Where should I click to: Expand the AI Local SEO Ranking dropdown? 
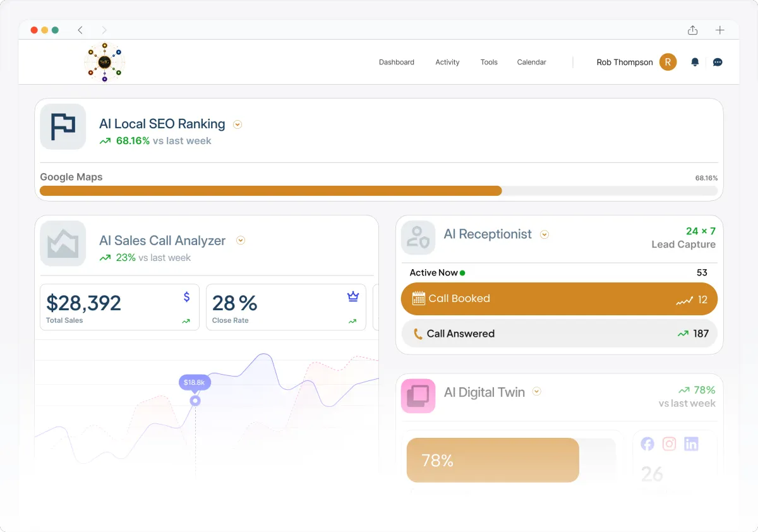(238, 124)
